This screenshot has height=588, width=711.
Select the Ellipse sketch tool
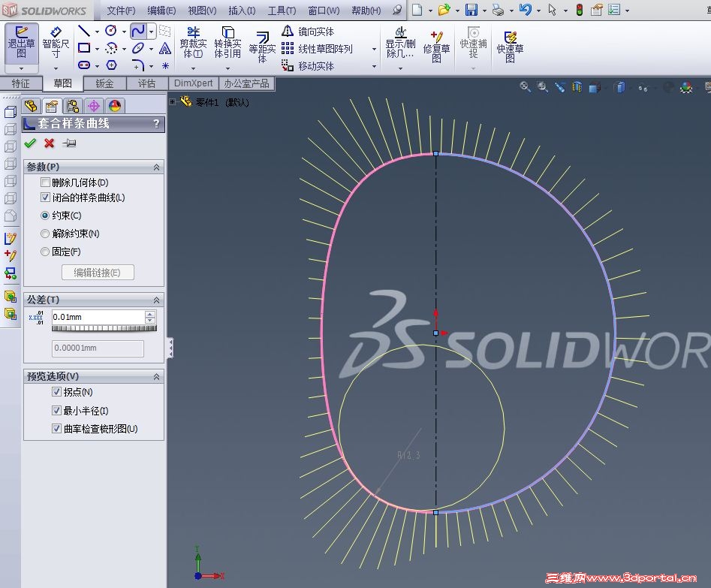[138, 48]
